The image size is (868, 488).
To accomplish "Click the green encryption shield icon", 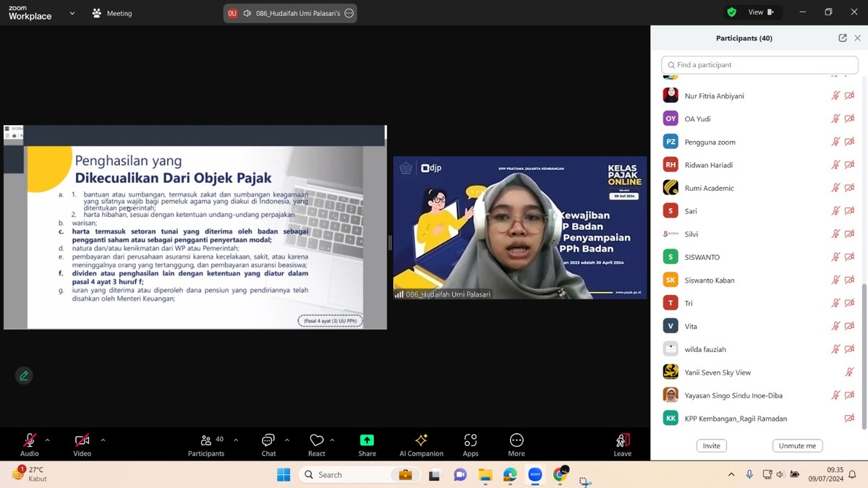I will (x=731, y=12).
